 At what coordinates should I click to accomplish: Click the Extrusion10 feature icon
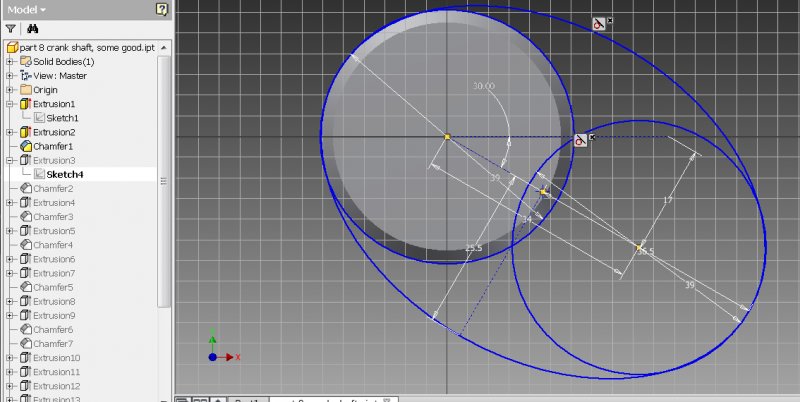(26, 358)
